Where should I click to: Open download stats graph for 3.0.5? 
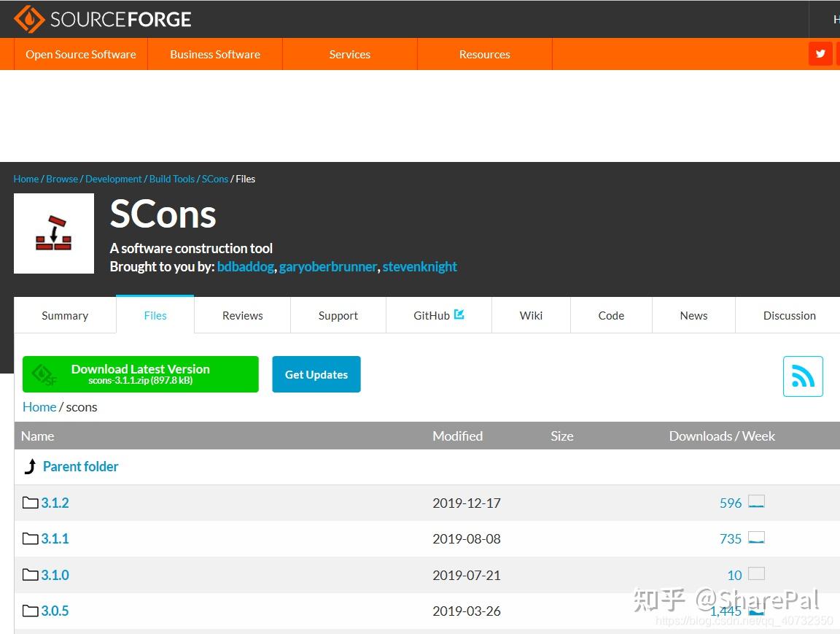[756, 610]
